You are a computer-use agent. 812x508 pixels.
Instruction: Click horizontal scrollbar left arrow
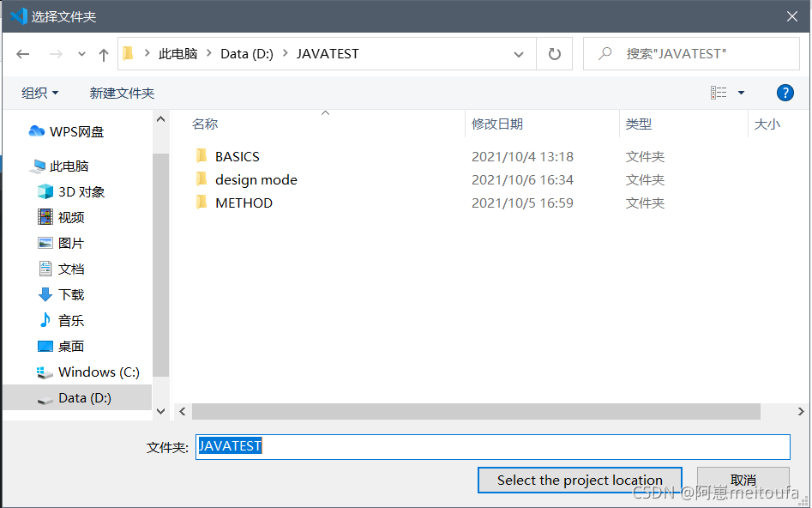(183, 412)
